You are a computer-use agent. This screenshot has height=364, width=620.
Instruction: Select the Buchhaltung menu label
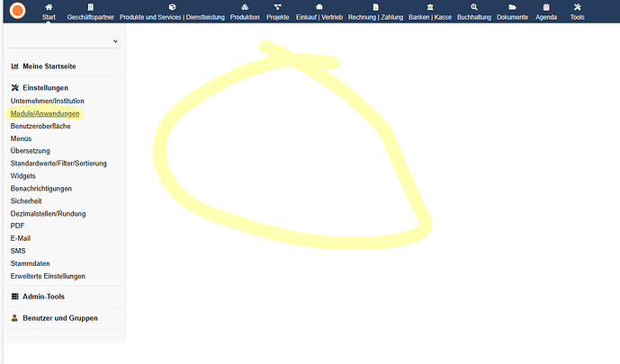coord(474,17)
